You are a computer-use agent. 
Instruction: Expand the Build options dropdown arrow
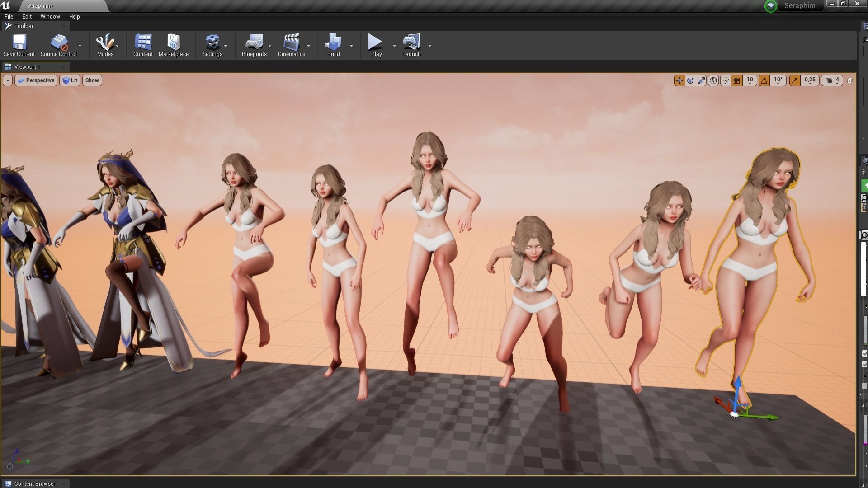coord(351,46)
